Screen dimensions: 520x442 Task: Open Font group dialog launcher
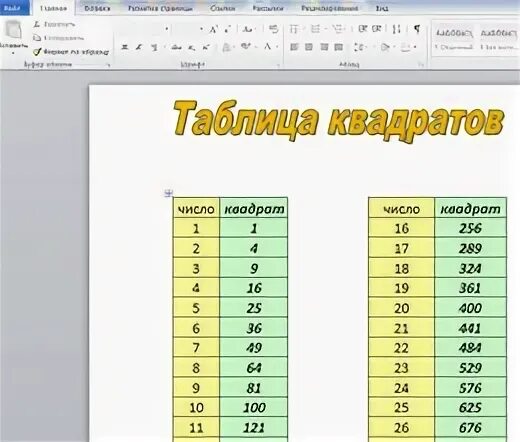coord(278,65)
